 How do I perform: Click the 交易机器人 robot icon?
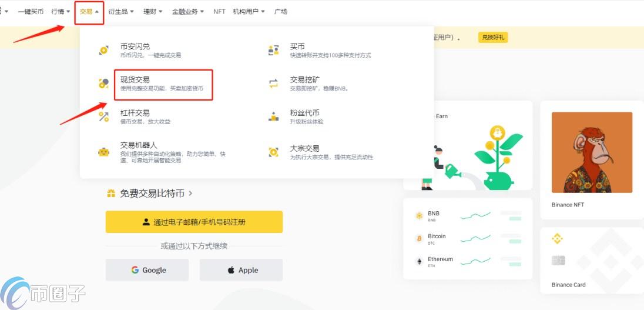(x=103, y=152)
